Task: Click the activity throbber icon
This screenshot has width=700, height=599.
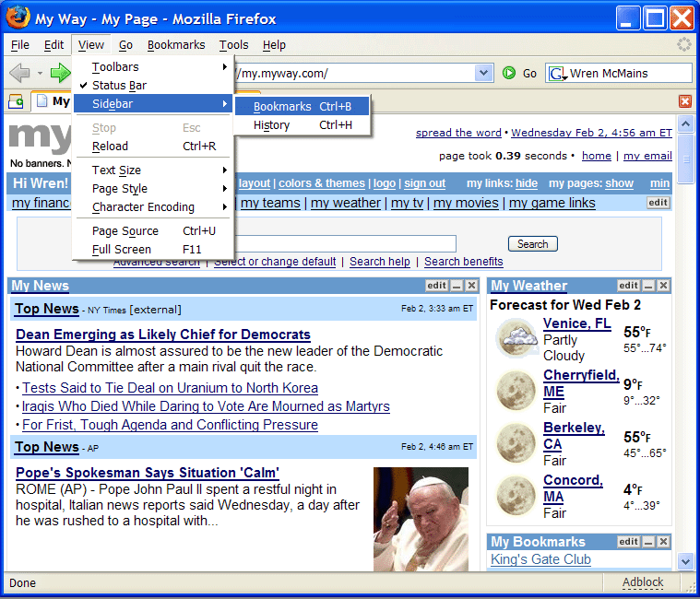Action: (684, 44)
